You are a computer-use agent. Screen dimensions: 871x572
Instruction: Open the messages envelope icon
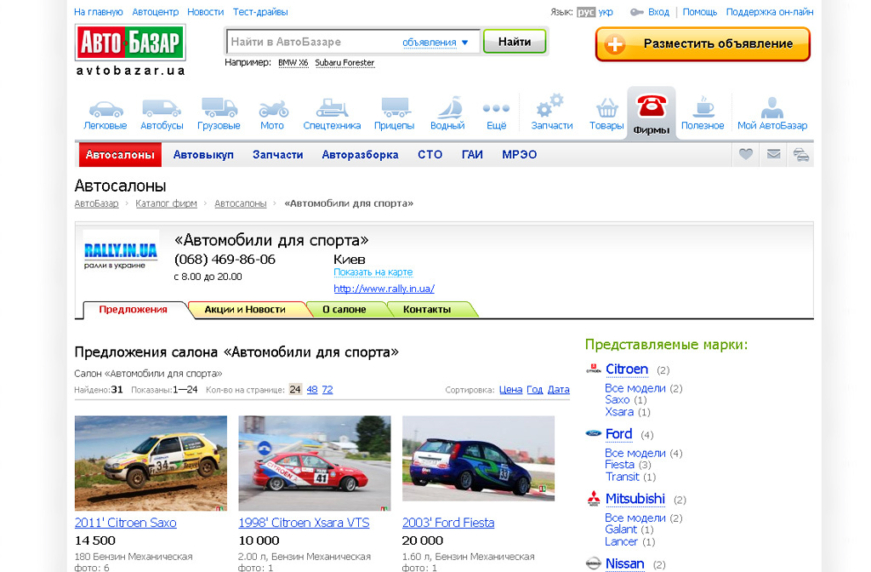coord(773,154)
